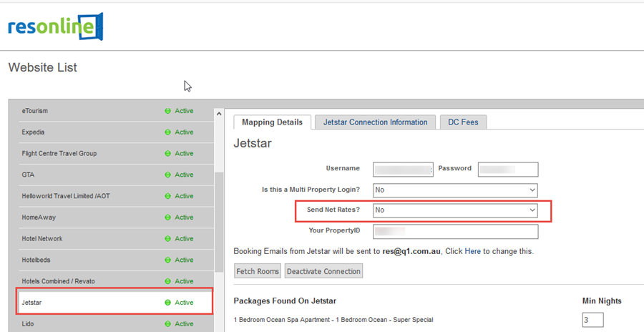Image resolution: width=644 pixels, height=332 pixels.
Task: Select Expedia in the website list
Action: point(116,132)
